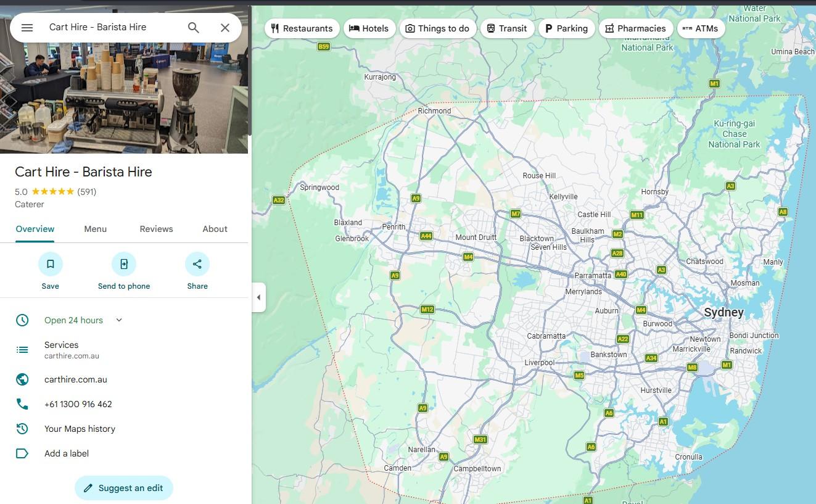Open Your Maps history
Image resolution: width=816 pixels, height=504 pixels.
click(x=80, y=429)
